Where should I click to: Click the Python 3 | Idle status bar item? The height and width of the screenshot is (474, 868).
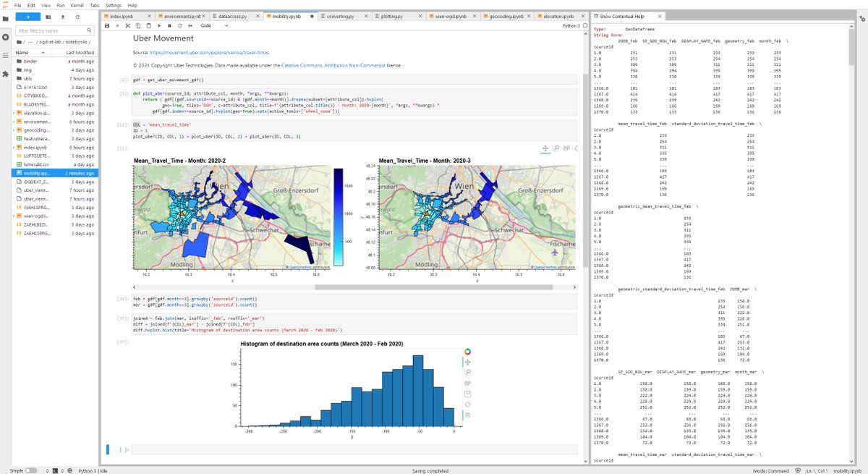click(x=93, y=470)
